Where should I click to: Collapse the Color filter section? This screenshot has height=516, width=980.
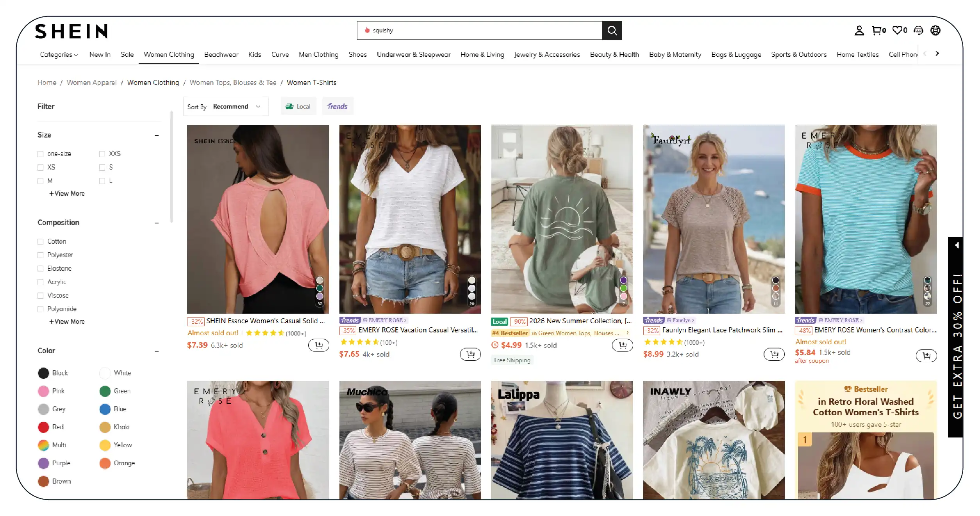click(157, 351)
